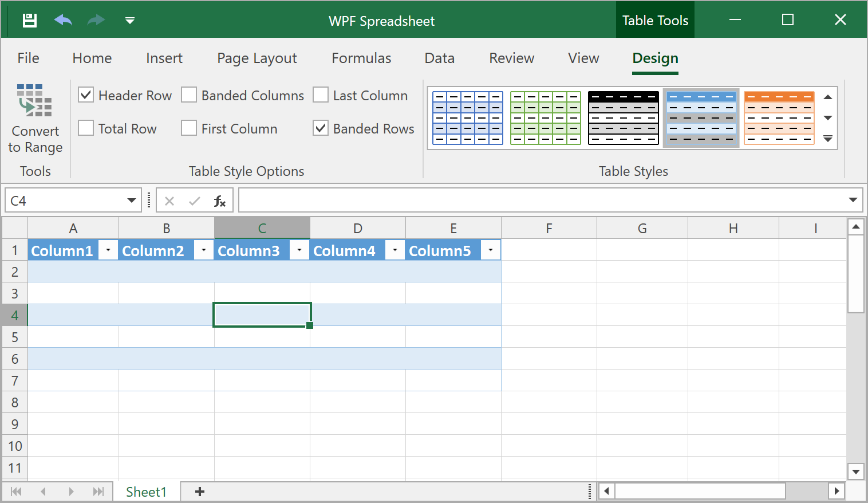Select the Sheet1 tab

tap(146, 492)
